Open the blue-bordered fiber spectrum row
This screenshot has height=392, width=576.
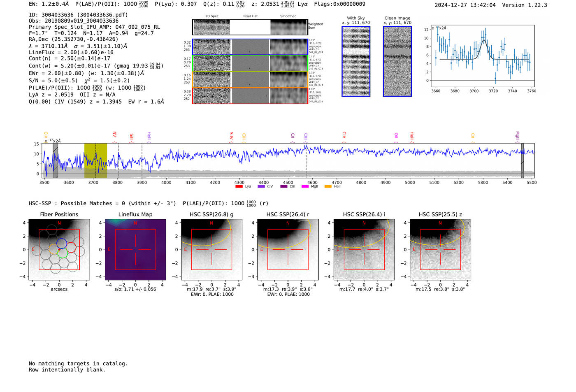[x=250, y=47]
